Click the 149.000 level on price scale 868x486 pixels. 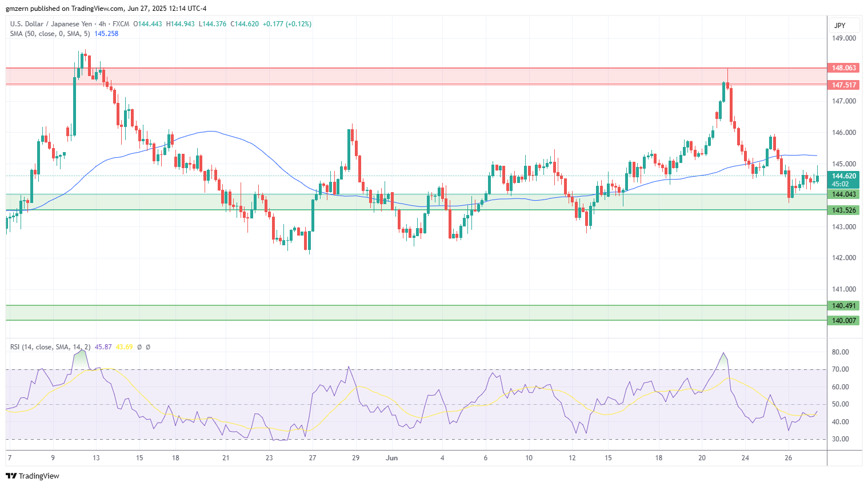[843, 38]
